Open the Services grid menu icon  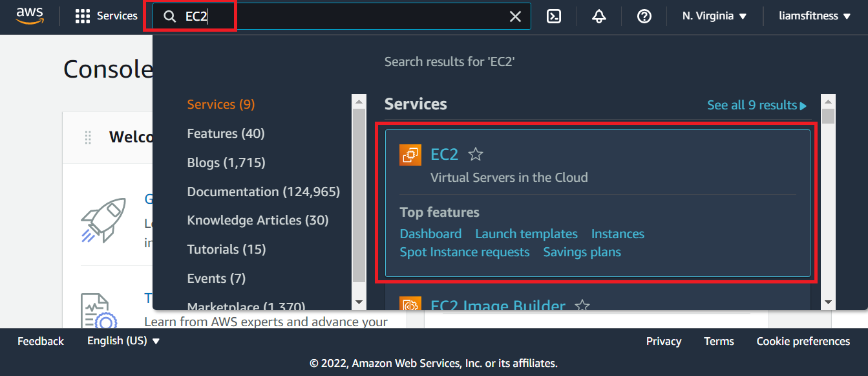[x=83, y=16]
